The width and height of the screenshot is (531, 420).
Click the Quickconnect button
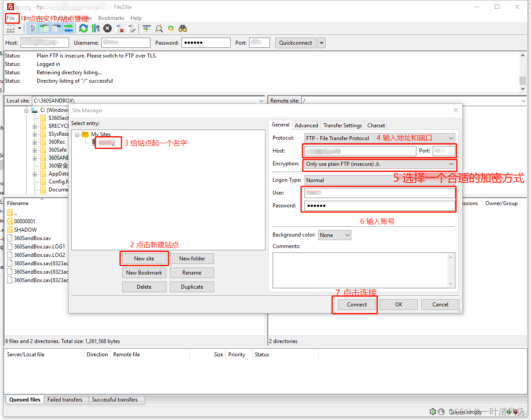296,43
